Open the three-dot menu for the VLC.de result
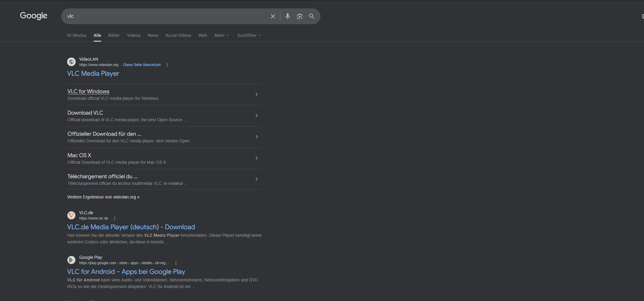Viewport: 644px width, 301px height. pos(115,218)
